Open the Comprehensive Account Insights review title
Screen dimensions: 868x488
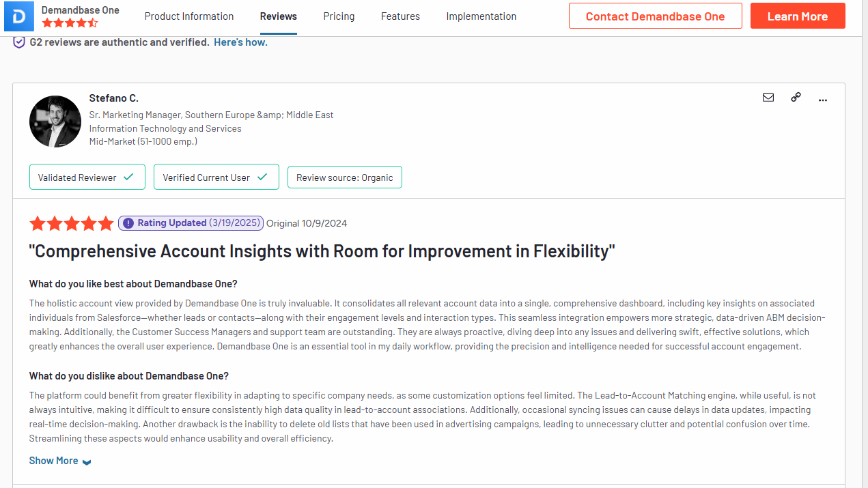coord(322,251)
